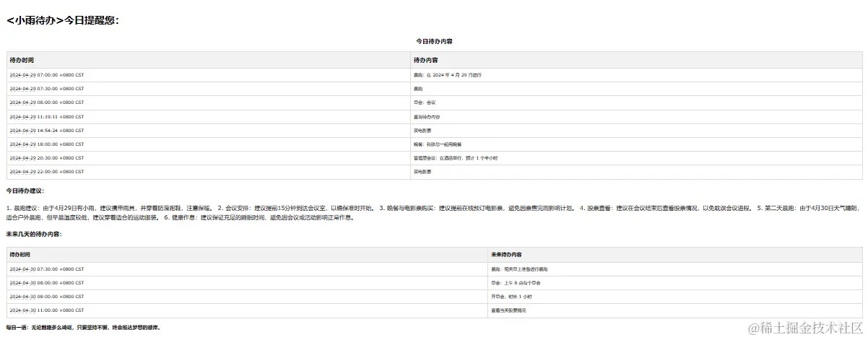Select the "2024-04-29 11:19:11 +0800 CST" cell
Screen dimensions: 868x340
point(208,116)
